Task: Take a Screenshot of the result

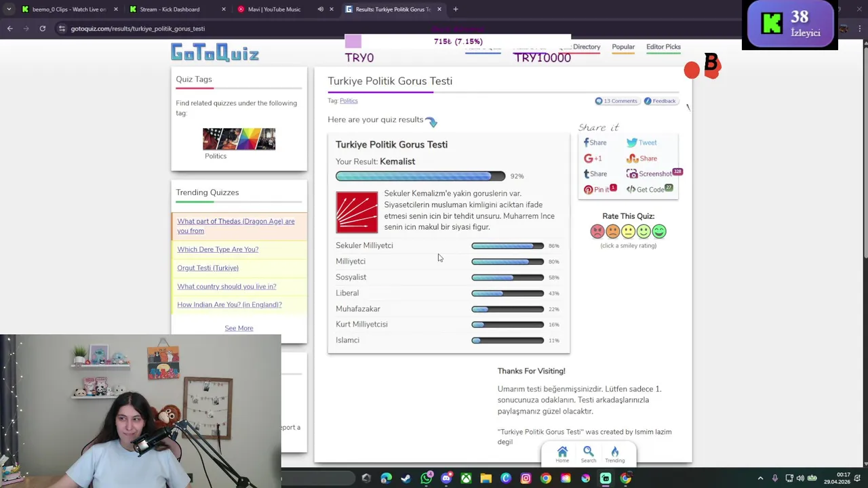Action: [x=650, y=174]
